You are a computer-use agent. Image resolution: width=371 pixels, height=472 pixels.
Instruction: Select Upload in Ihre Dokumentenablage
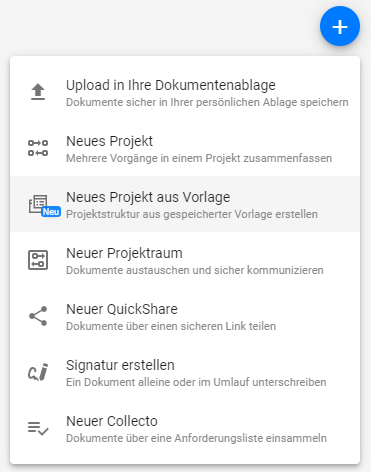click(185, 92)
